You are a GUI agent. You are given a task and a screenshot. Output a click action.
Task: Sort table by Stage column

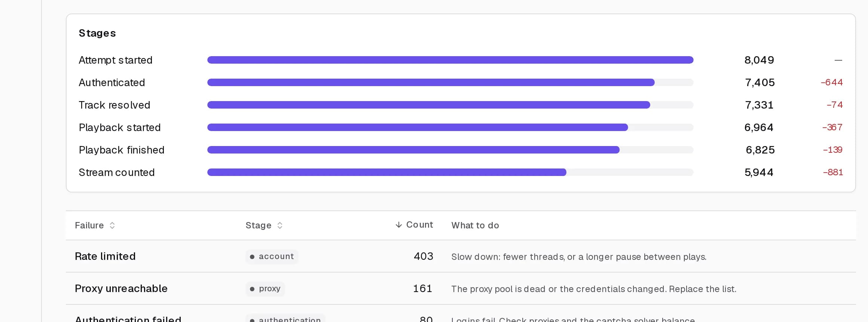[264, 225]
